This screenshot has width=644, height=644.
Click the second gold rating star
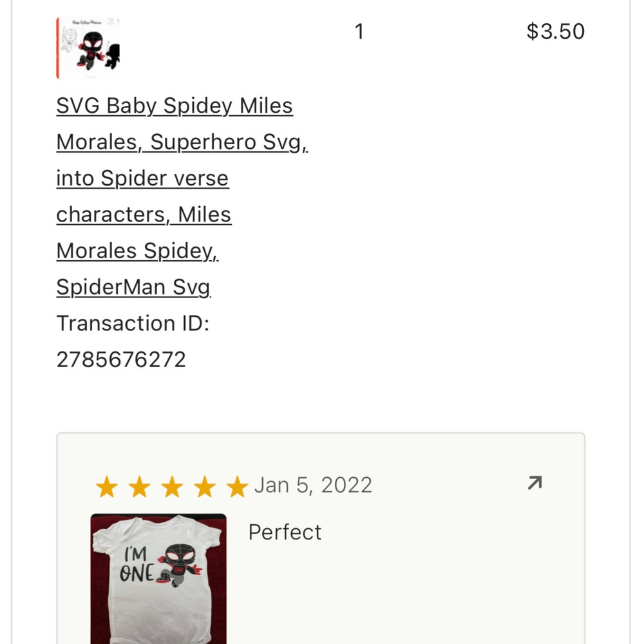139,488
